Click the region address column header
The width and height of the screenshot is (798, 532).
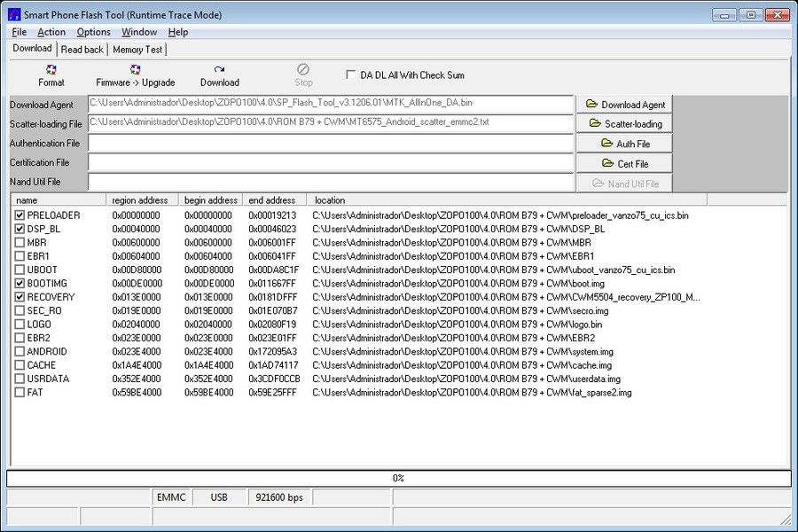142,200
